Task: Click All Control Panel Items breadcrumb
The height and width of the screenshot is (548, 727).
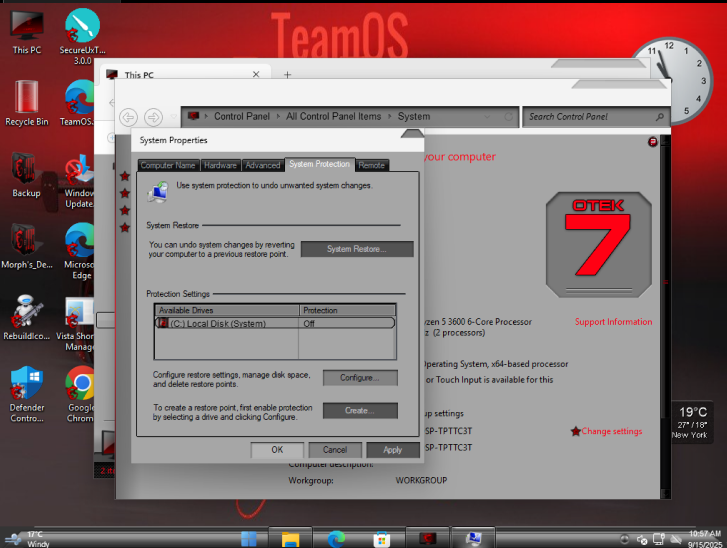Action: (333, 116)
